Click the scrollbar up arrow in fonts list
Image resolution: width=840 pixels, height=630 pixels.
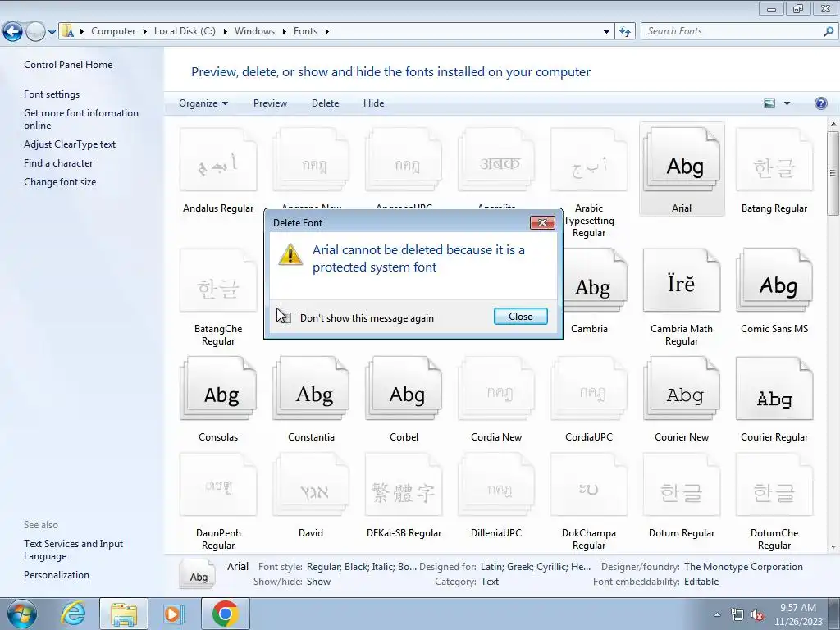833,124
